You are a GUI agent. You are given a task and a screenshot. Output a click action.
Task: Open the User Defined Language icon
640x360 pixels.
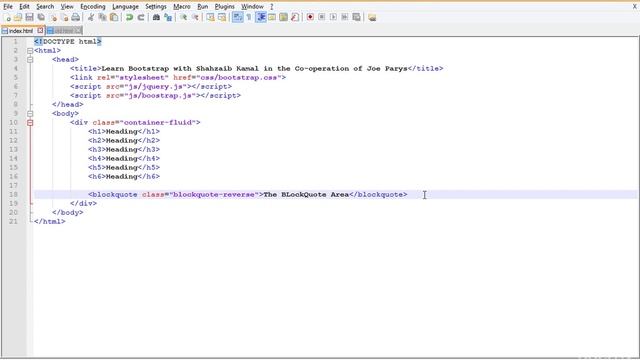[272, 17]
